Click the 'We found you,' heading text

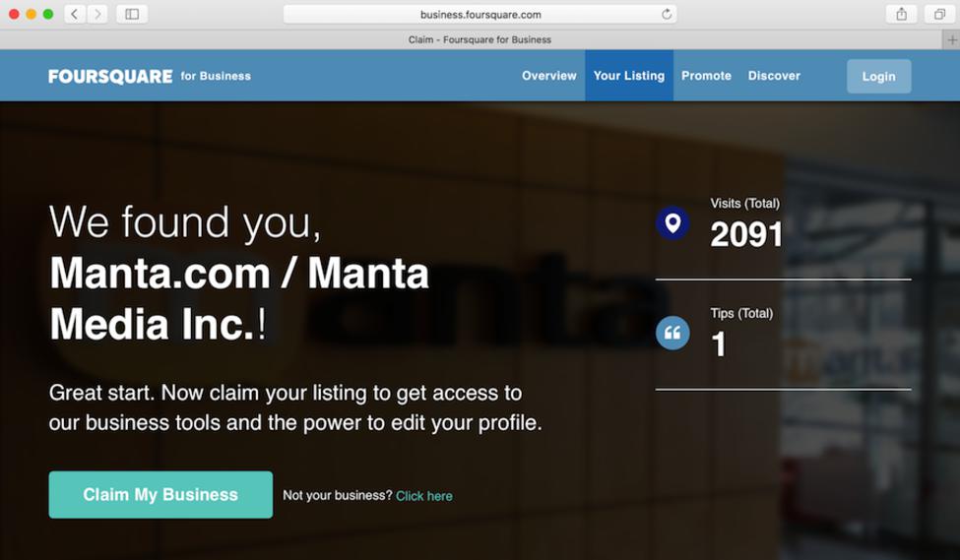pyautogui.click(x=185, y=222)
